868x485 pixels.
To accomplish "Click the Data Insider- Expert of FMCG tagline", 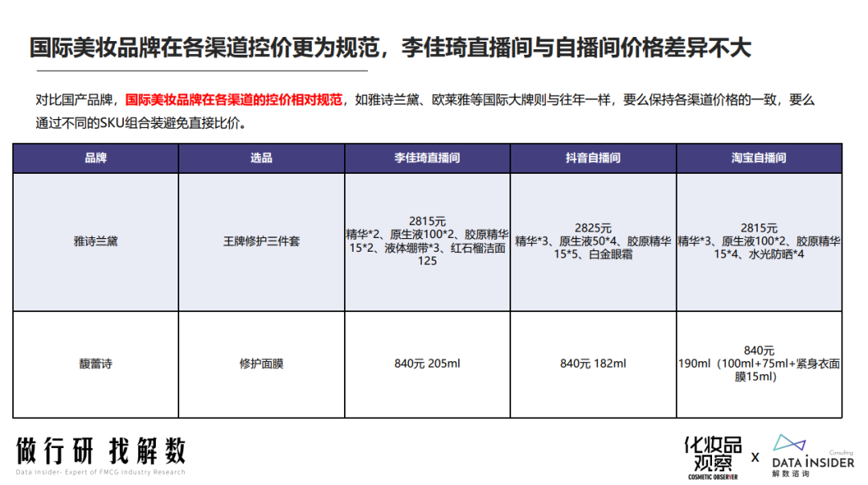I will [100, 472].
